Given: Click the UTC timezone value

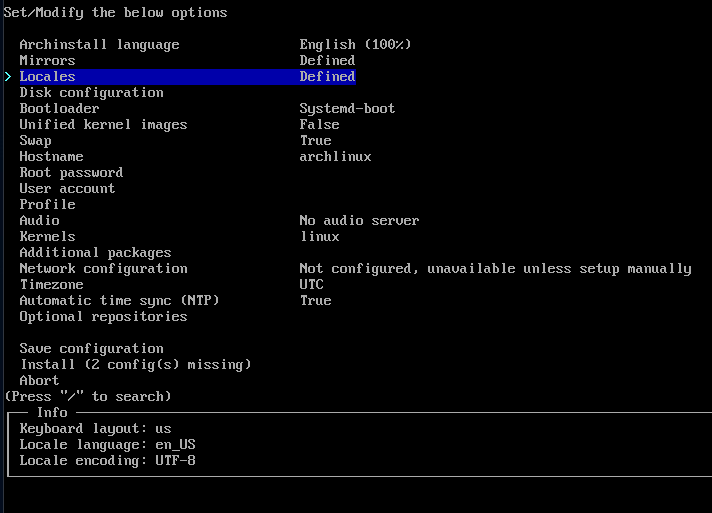Looking at the screenshot, I should (x=312, y=285).
